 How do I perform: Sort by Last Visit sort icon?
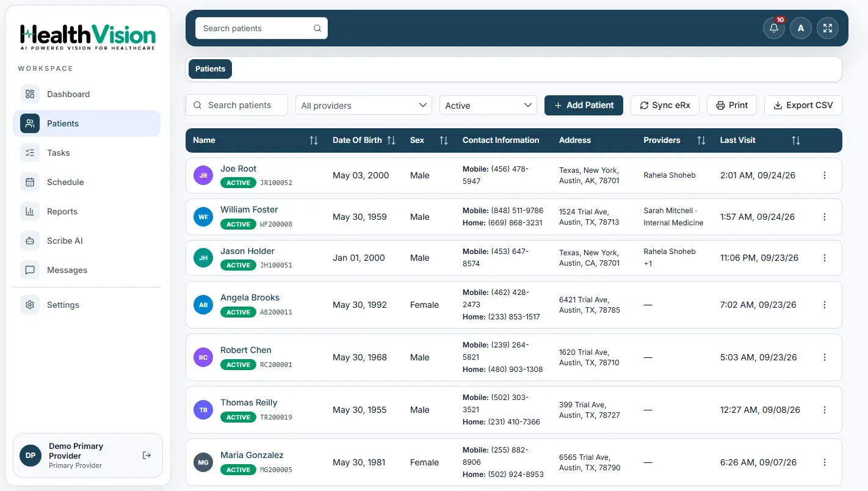click(x=796, y=140)
